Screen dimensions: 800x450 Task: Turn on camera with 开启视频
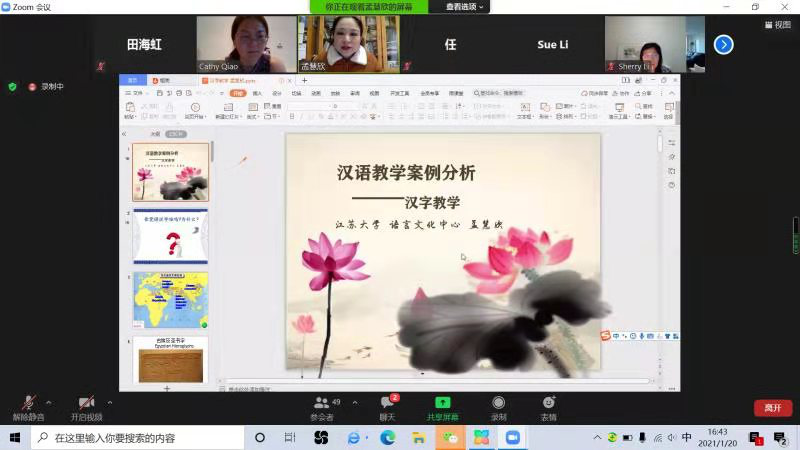click(86, 405)
